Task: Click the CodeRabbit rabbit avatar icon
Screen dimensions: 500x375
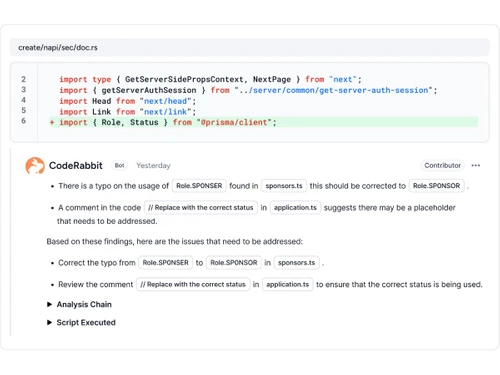Action: click(35, 166)
